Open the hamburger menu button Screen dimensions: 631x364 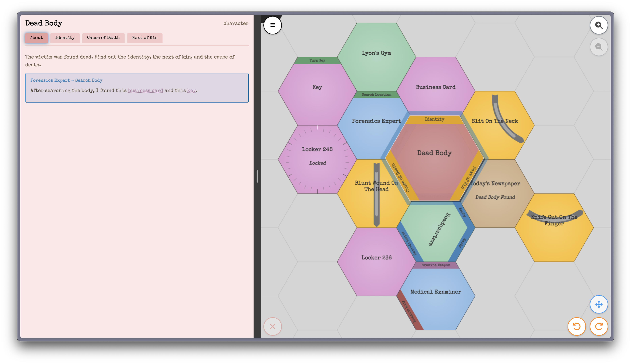pos(273,25)
